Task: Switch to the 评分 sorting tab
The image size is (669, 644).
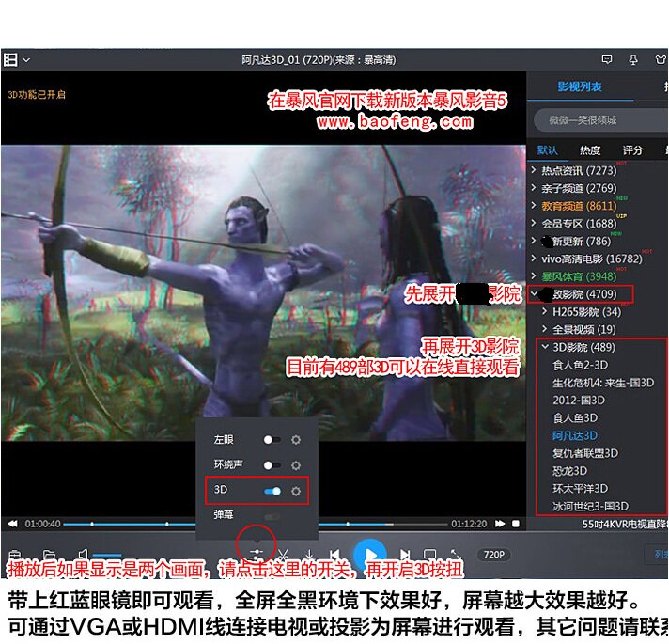Action: 632,150
